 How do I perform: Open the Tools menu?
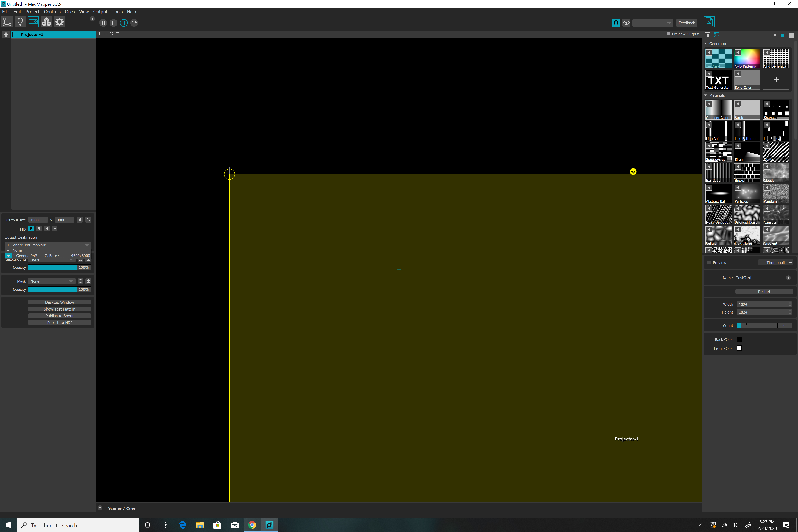coord(117,12)
